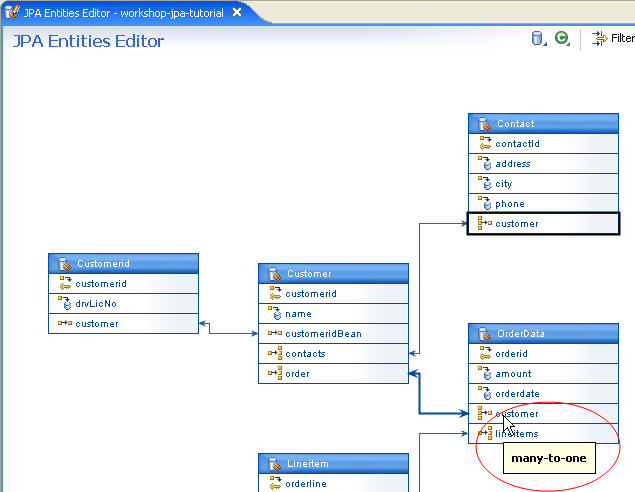Select the orderline field in Lineitem
Image resolution: width=635 pixels, height=492 pixels.
pos(333,483)
